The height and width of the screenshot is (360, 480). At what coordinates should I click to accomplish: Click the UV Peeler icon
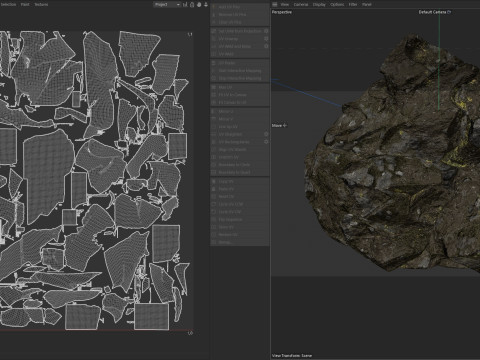[x=214, y=63]
